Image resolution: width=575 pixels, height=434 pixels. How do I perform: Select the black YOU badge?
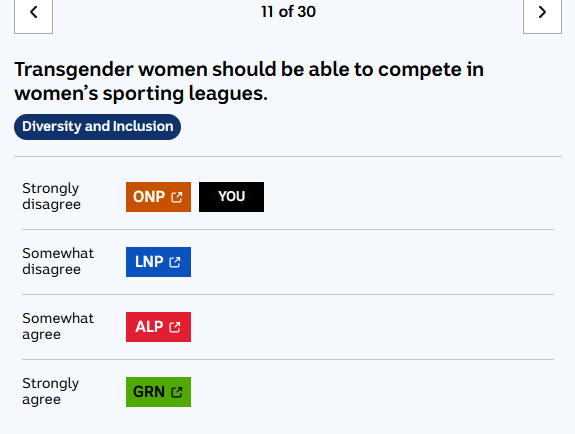tap(231, 197)
